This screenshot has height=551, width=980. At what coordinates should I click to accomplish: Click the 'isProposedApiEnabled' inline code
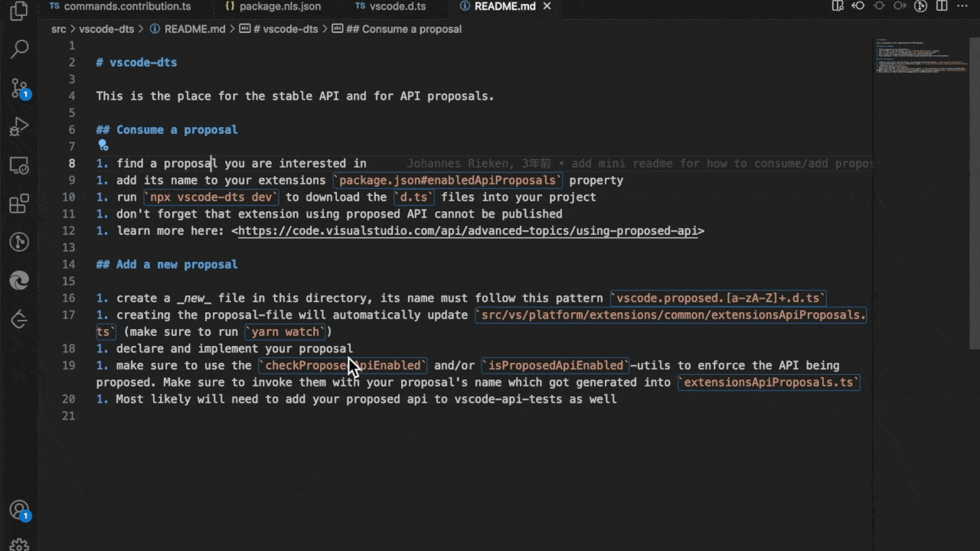coord(555,365)
